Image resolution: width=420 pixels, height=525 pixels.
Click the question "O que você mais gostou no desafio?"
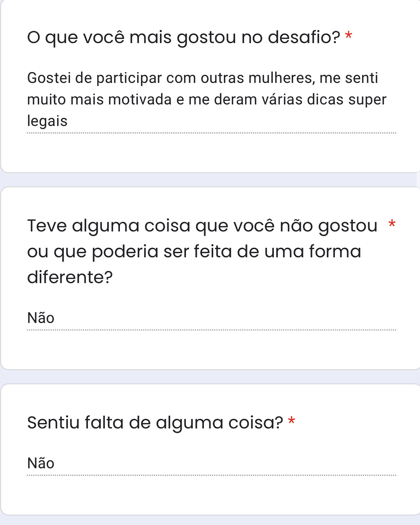[x=184, y=37]
